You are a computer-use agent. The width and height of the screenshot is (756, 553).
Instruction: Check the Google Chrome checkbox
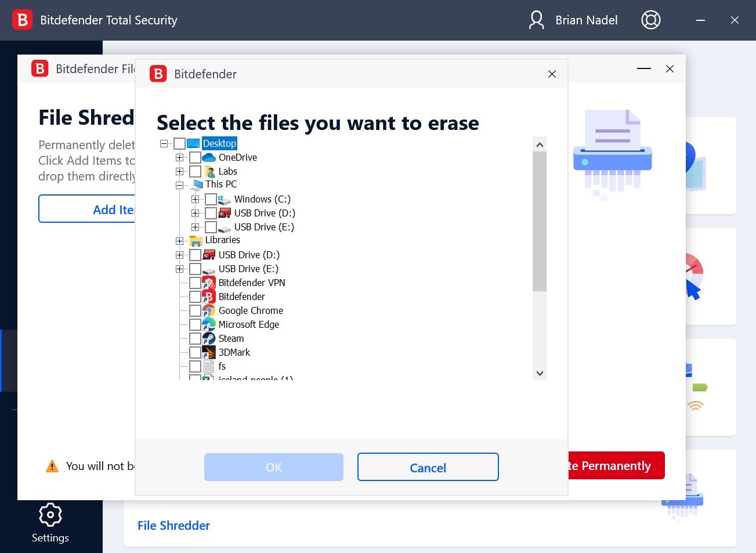point(195,310)
